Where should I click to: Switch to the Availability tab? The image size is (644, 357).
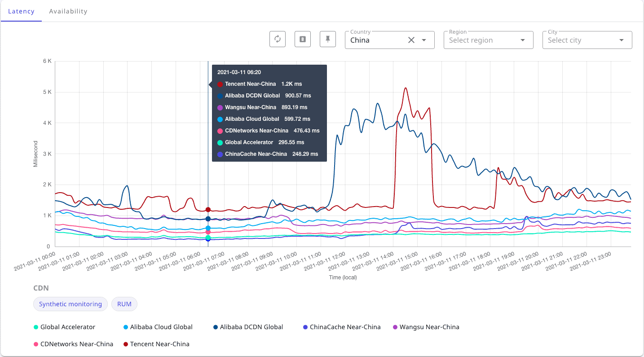[68, 11]
